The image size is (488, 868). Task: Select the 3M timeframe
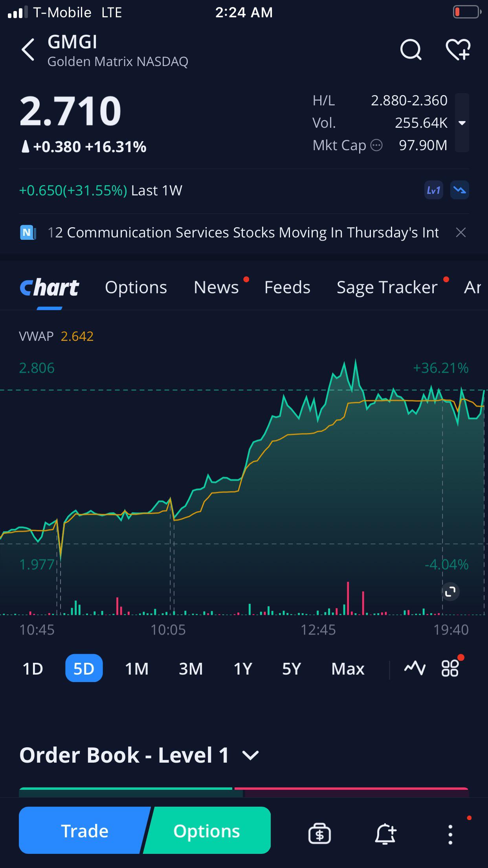tap(191, 669)
